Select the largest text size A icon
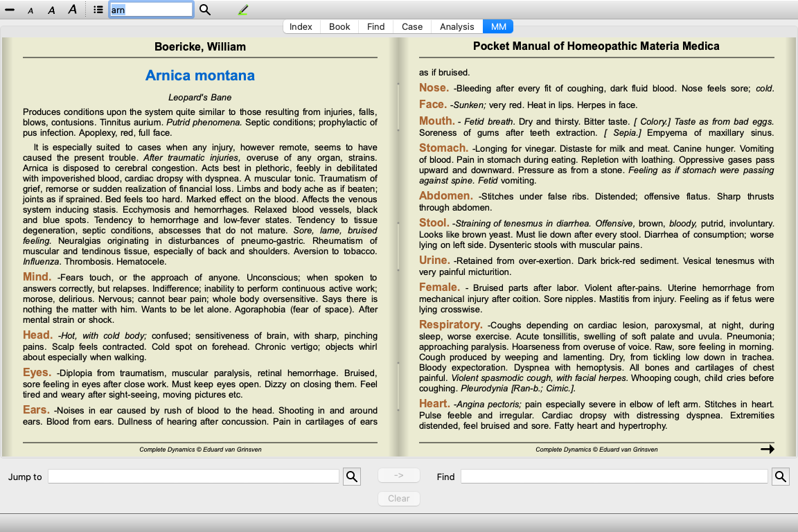 (x=73, y=9)
